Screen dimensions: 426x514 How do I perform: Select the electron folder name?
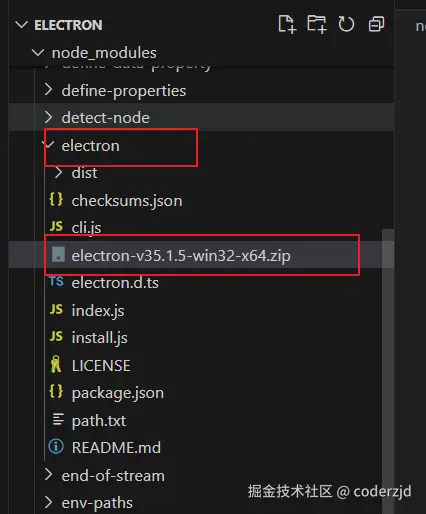pyautogui.click(x=90, y=146)
